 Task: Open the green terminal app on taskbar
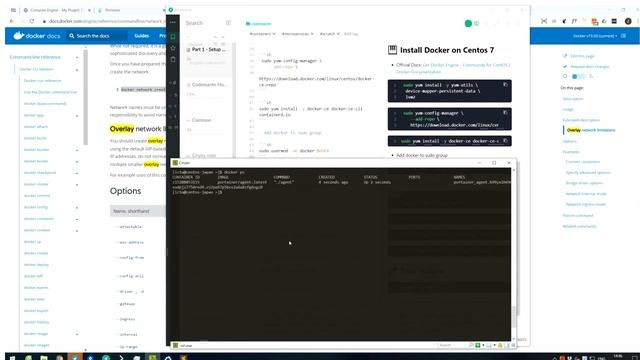coord(152,358)
